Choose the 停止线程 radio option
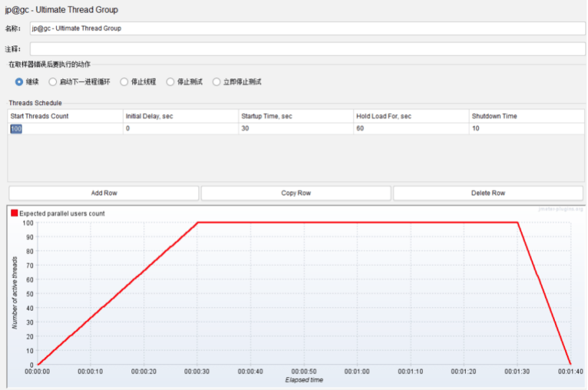588x390 pixels. click(x=124, y=82)
